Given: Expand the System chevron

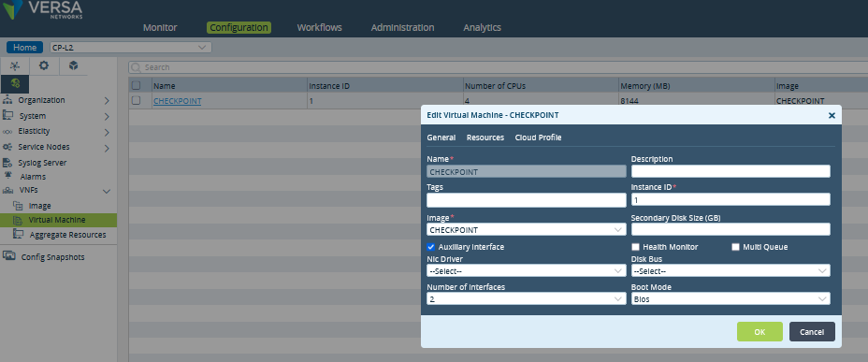Looking at the screenshot, I should [107, 116].
